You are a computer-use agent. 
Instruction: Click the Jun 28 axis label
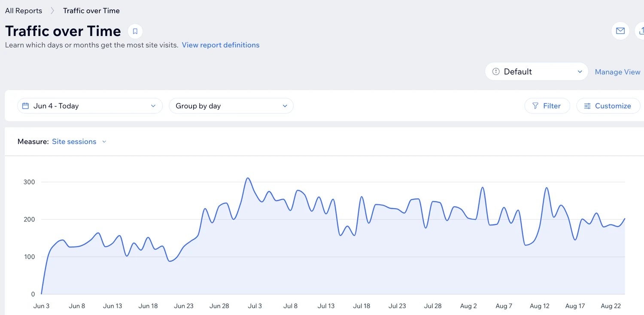[x=219, y=306]
